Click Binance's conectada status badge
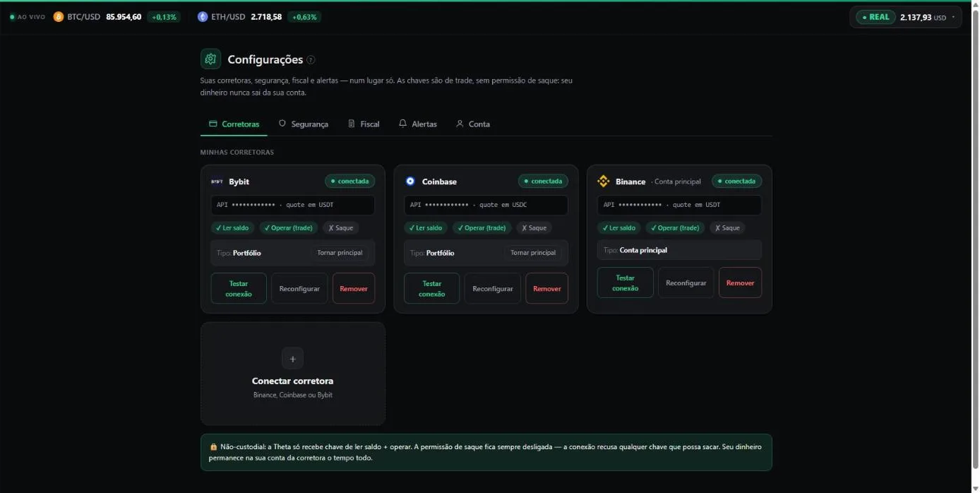 [x=737, y=182]
